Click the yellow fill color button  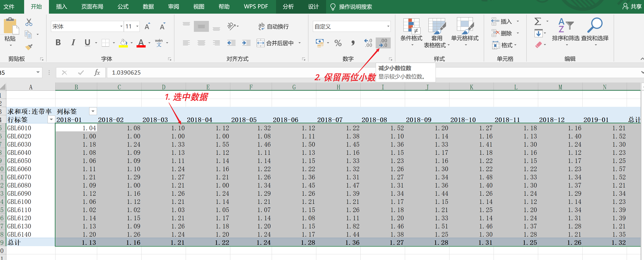(123, 43)
